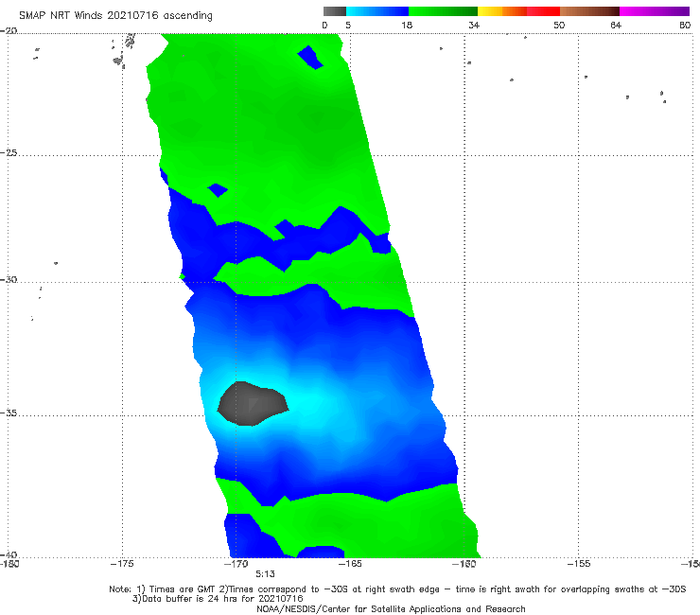The height and width of the screenshot is (615, 700).
Task: Click the colorbar label '34'
Action: pos(474,26)
